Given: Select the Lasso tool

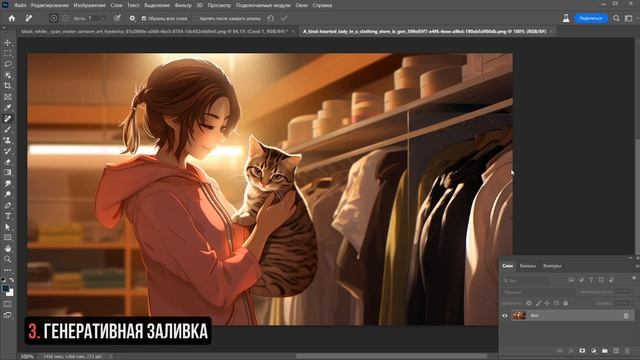Looking at the screenshot, I should (8, 64).
